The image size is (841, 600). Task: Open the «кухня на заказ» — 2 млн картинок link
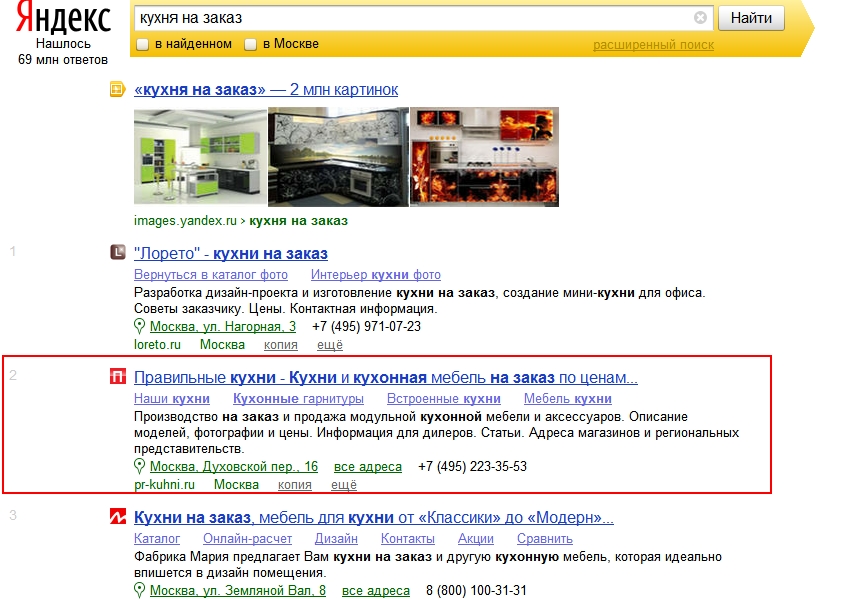[x=266, y=90]
